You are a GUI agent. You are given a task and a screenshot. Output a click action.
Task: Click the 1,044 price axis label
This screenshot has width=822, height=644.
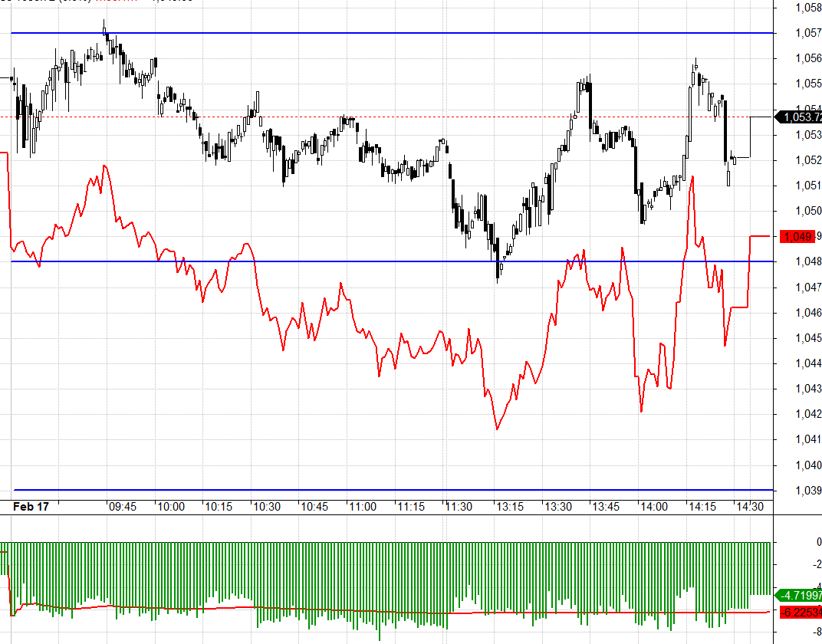(x=808, y=363)
